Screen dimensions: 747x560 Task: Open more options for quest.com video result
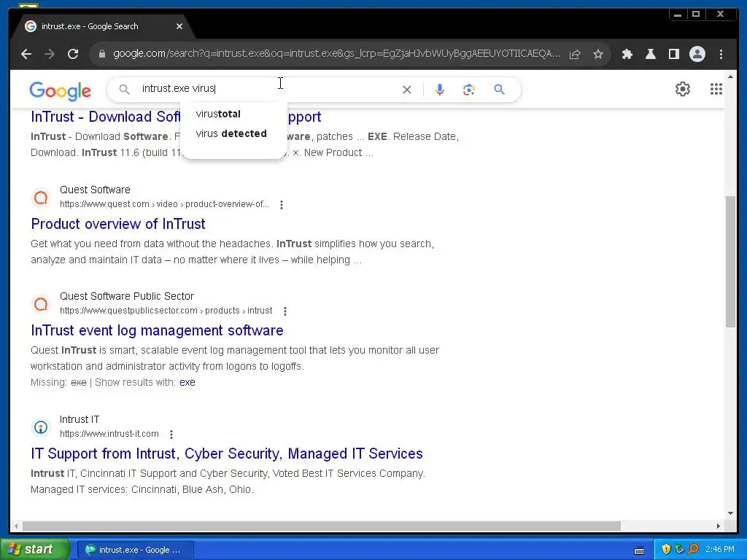pos(282,205)
